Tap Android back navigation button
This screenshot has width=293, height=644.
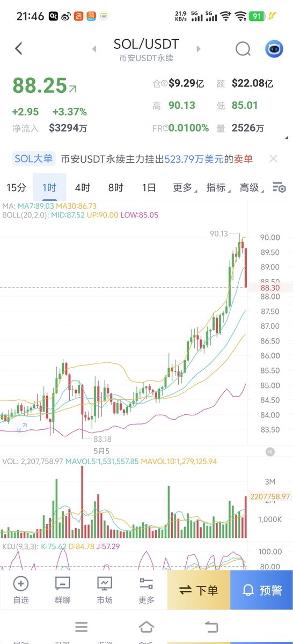[x=211, y=627]
